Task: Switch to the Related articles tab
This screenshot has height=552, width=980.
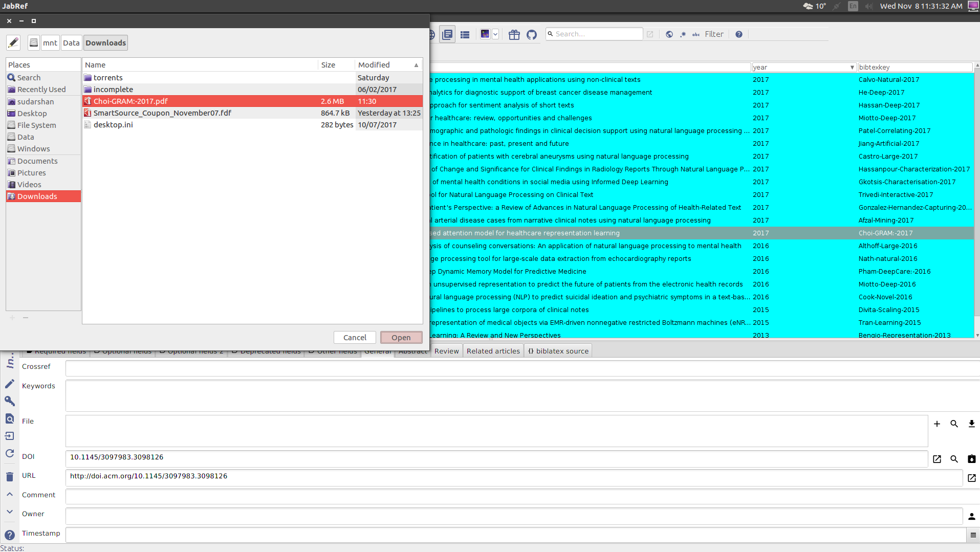Action: click(493, 351)
